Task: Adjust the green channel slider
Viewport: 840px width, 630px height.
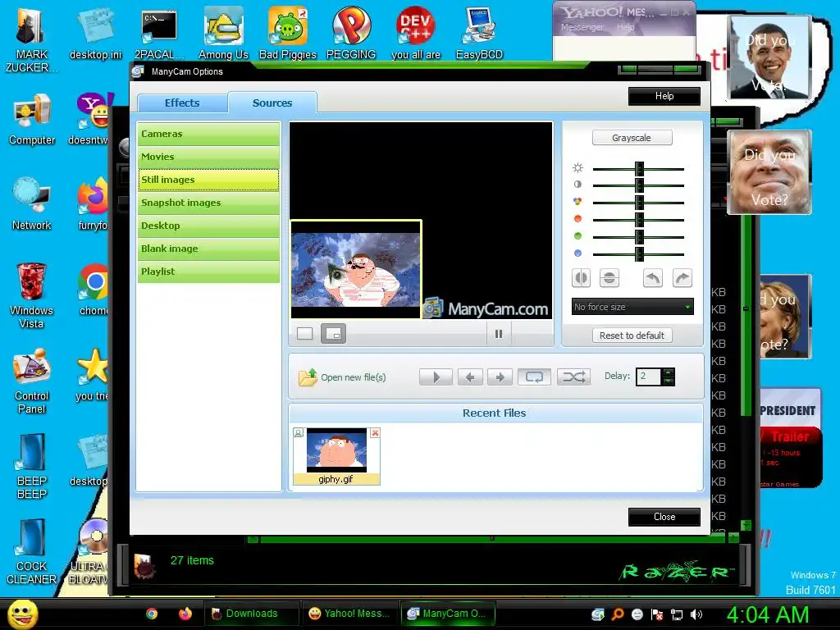Action: pos(638,237)
